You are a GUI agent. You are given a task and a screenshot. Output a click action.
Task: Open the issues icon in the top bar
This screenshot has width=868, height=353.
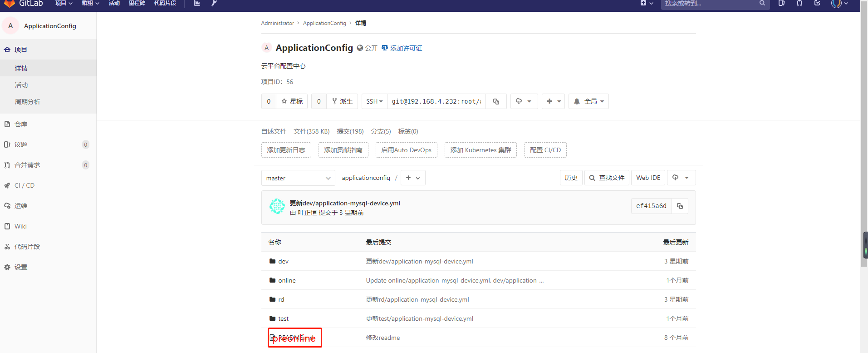(x=781, y=3)
